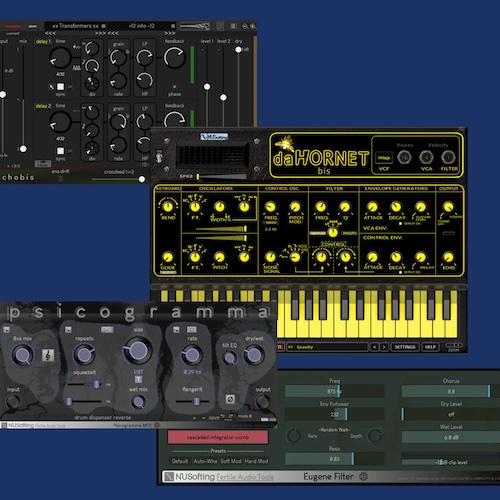Image resolution: width=500 pixels, height=500 pixels.
Task: Click the VCA ENV ATTACK knob
Action: click(372, 207)
